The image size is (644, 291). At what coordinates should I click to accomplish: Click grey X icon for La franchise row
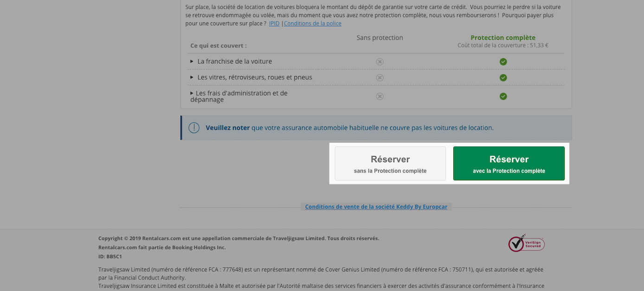(380, 62)
